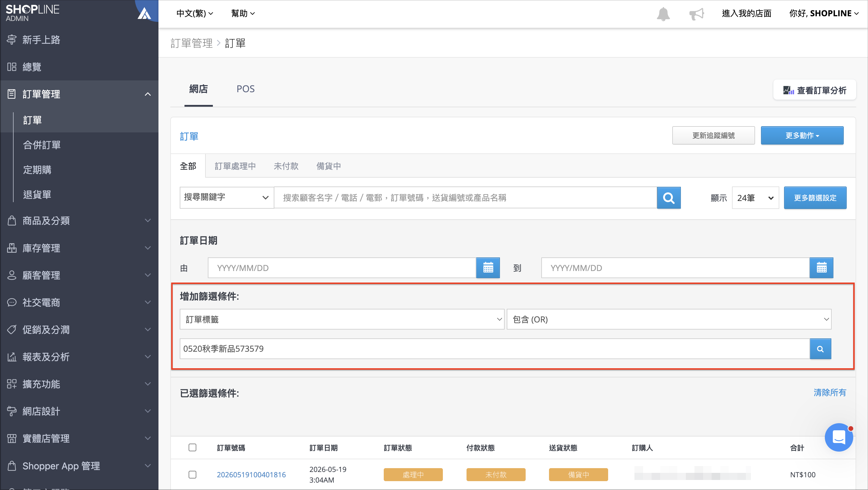Open the 中文(繁) language dropdown
This screenshot has width=868, height=490.
coord(195,14)
